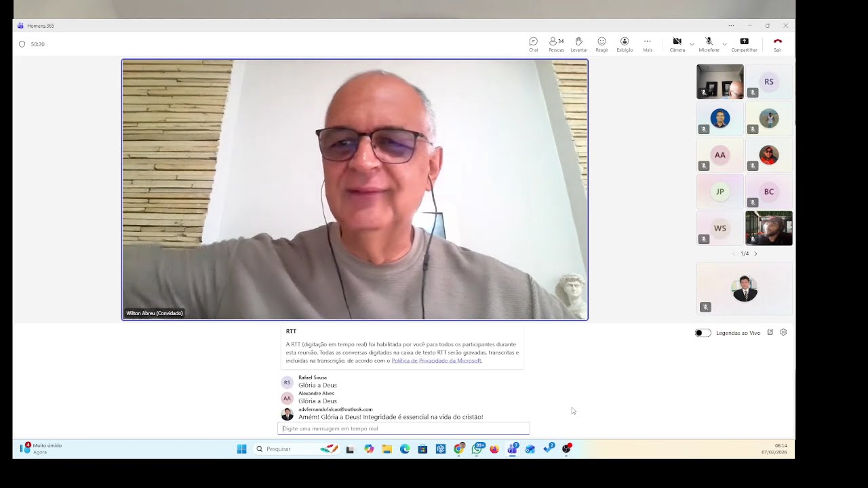Open the Chat panel

(534, 45)
